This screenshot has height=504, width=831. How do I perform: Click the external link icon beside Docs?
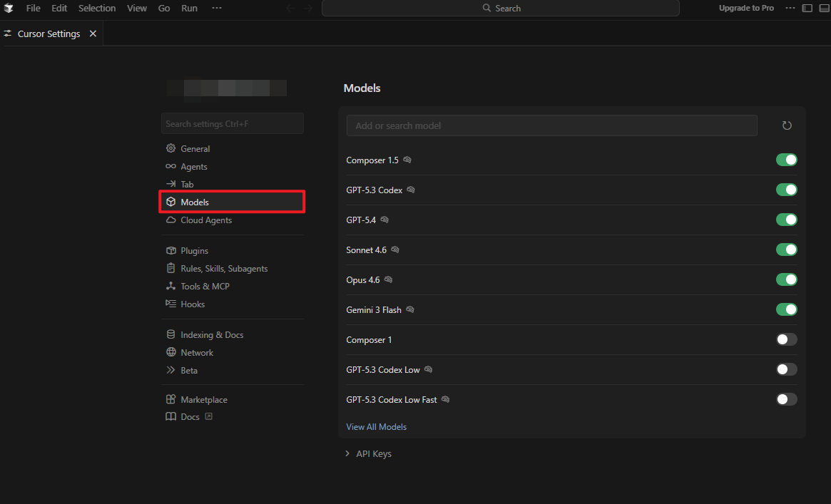(209, 416)
